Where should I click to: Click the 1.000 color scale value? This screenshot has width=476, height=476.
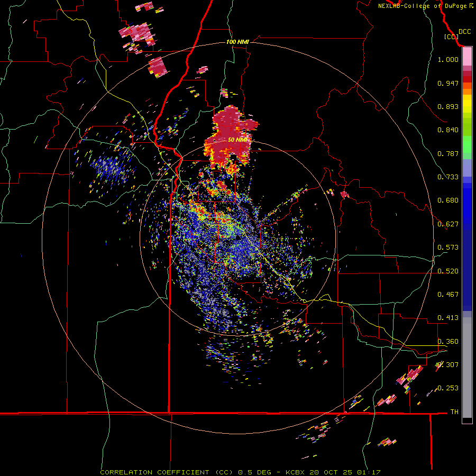pos(448,59)
